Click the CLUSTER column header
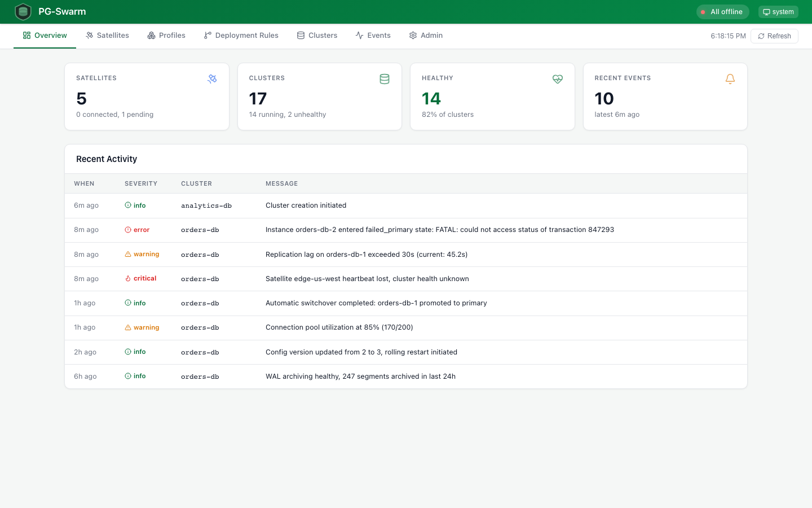812x508 pixels. tap(196, 184)
